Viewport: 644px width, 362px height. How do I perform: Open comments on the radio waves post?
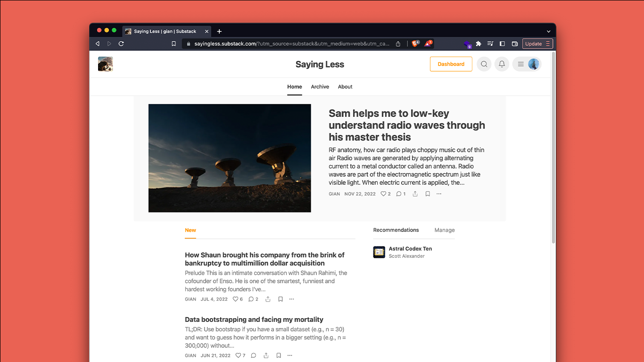point(401,194)
